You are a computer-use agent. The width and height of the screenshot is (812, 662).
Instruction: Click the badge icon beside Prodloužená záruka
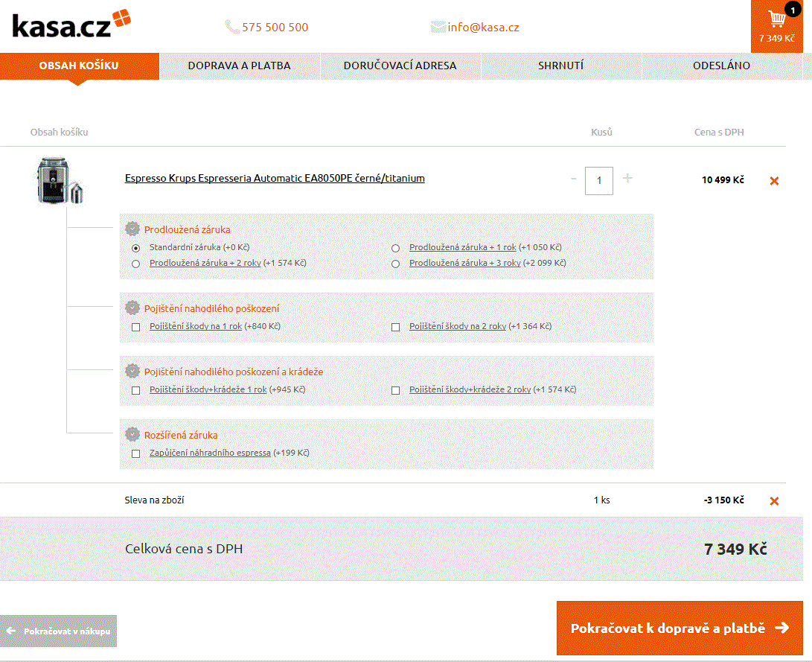(x=132, y=229)
